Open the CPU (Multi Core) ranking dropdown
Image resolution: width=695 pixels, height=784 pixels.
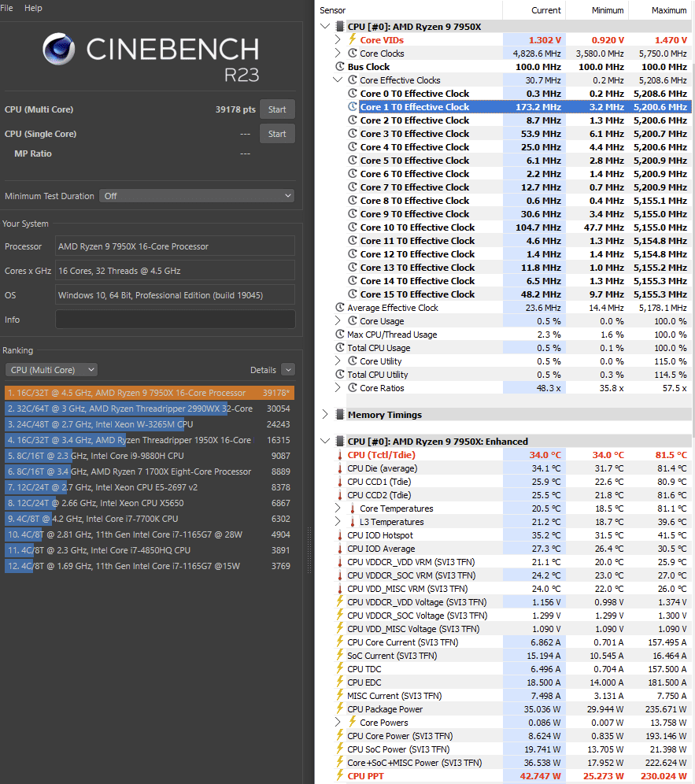tap(51, 370)
